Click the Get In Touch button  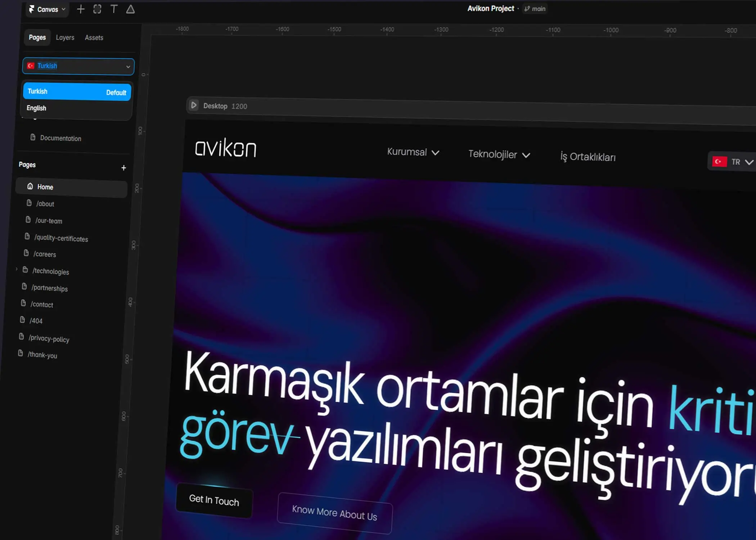coord(214,500)
